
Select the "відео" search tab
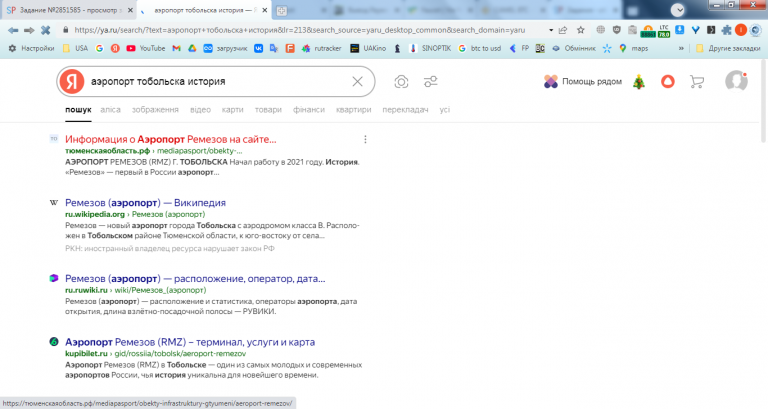point(200,110)
